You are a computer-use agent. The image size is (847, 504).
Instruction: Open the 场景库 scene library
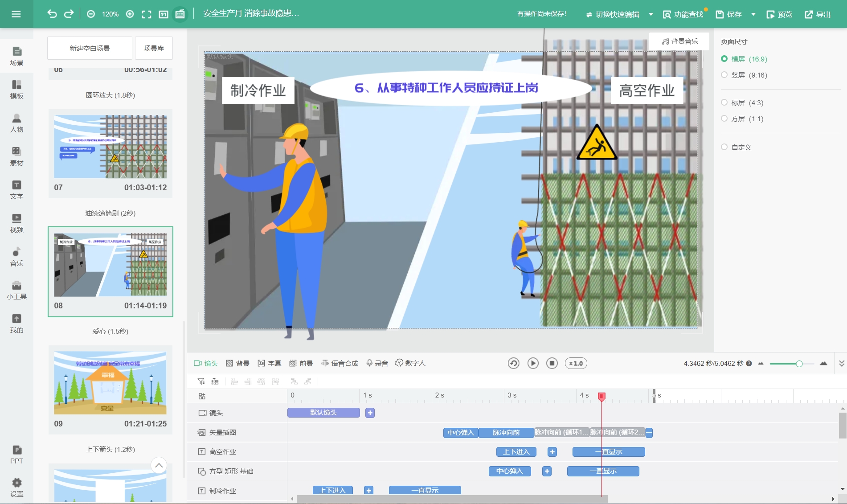(154, 48)
